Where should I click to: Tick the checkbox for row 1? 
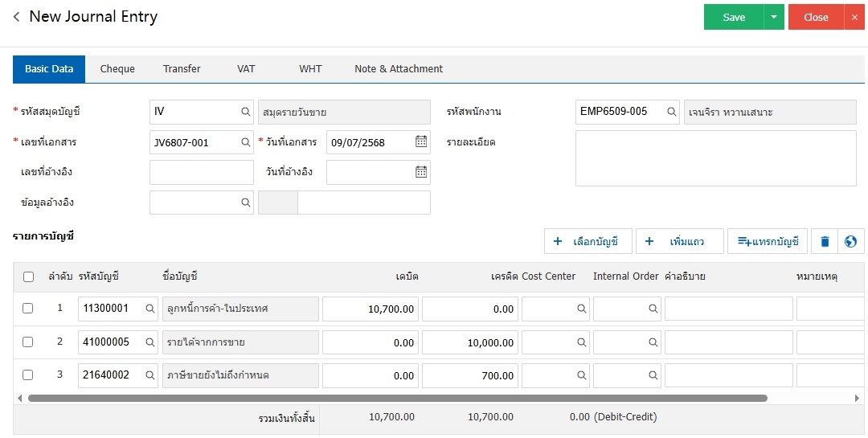click(28, 309)
